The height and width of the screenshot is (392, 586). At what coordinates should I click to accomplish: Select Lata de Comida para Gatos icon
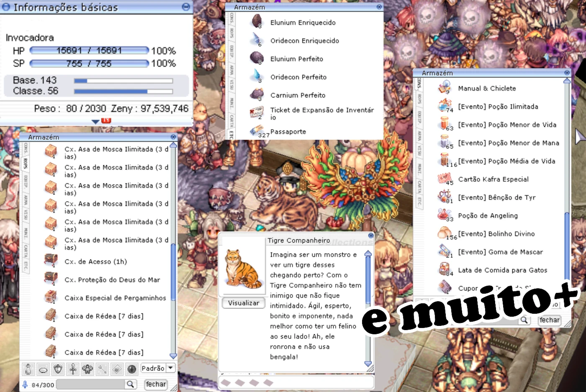[x=444, y=269]
